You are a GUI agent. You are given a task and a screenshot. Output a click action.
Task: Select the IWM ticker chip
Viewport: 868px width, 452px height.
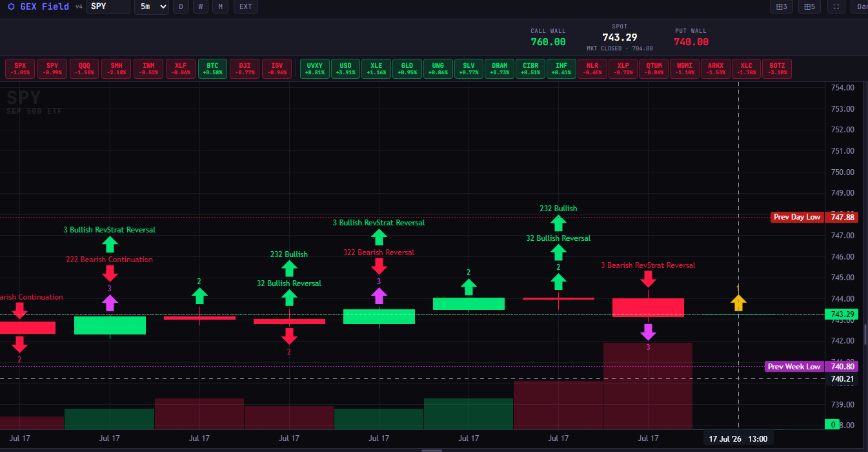[x=148, y=68]
